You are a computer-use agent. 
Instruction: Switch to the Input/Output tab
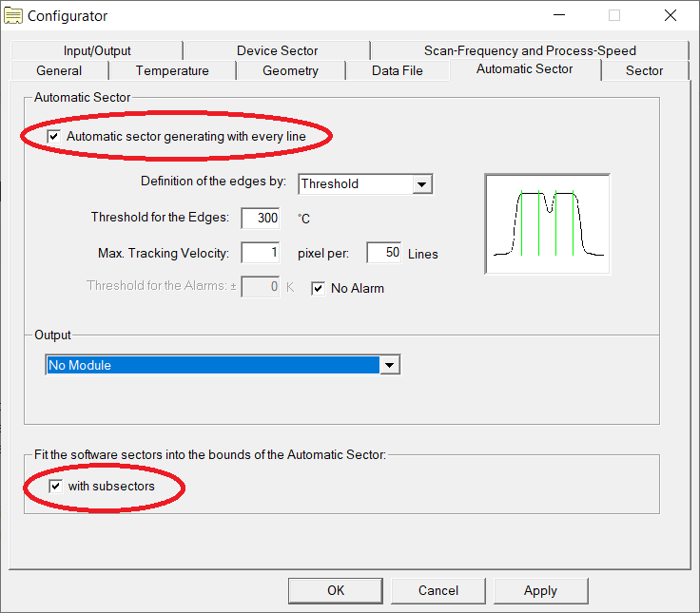point(97,50)
